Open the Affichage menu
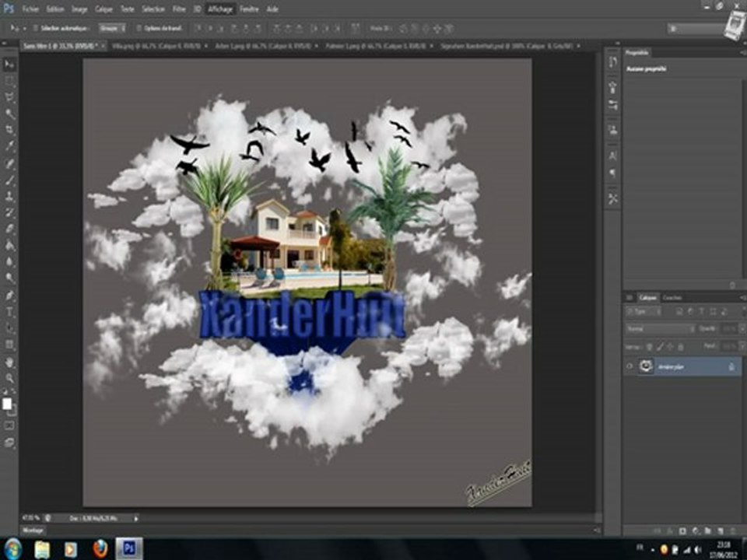This screenshot has width=747, height=560. tap(220, 9)
